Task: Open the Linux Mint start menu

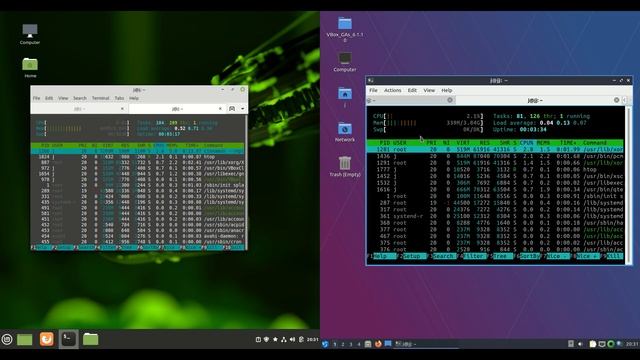Action: click(x=7, y=339)
